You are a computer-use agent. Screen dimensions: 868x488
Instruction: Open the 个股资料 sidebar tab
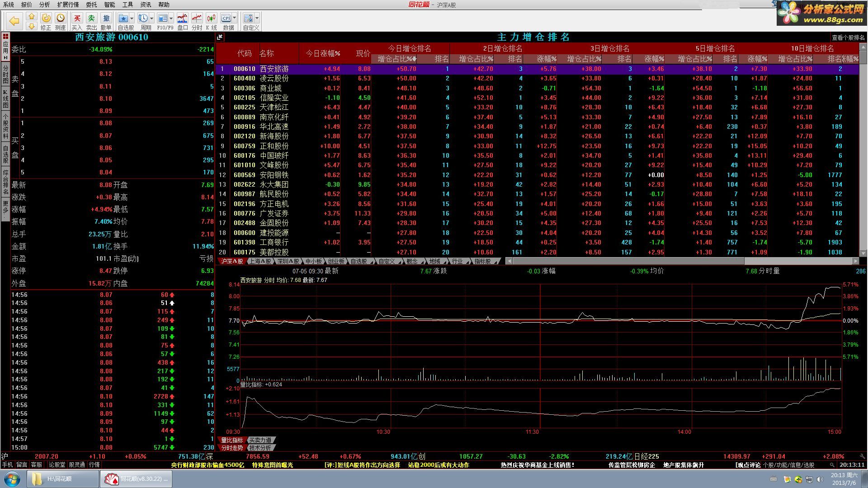(x=5, y=127)
